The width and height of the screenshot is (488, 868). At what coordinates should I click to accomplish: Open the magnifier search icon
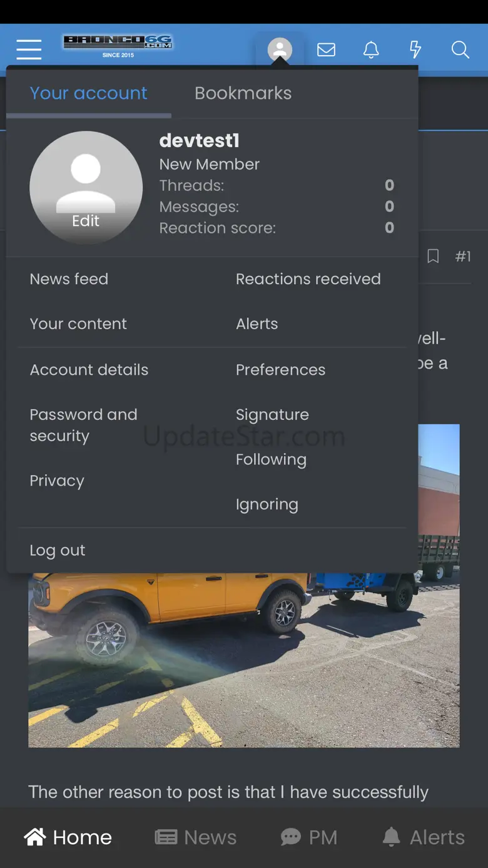[x=460, y=49]
